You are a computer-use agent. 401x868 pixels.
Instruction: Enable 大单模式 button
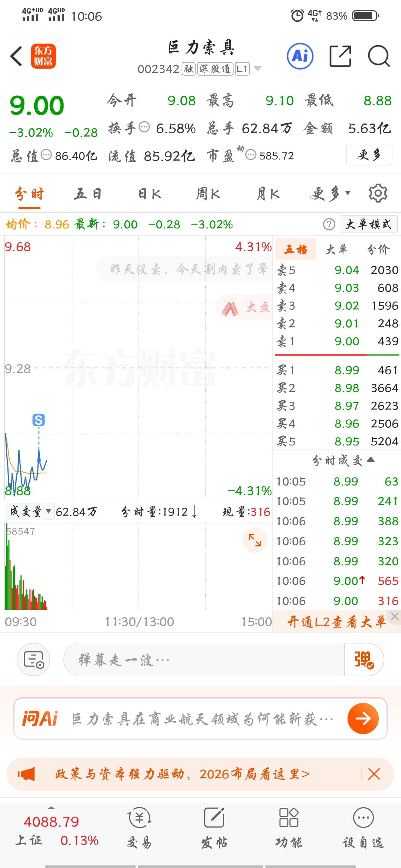coord(369,224)
